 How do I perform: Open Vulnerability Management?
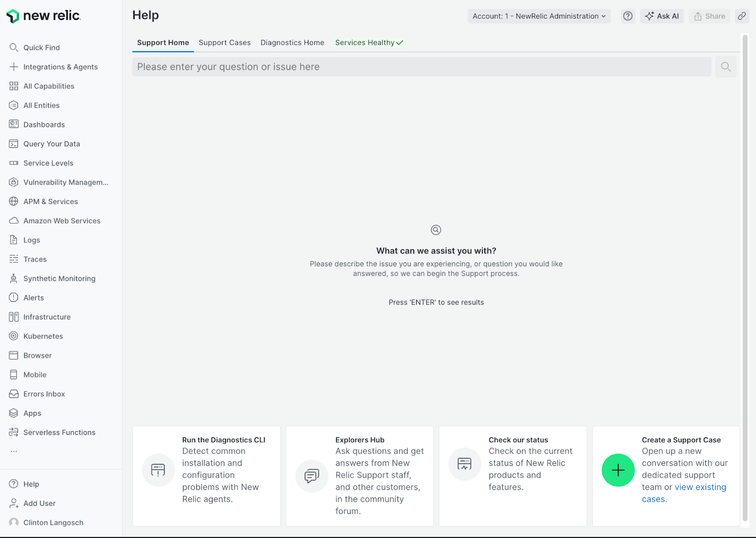click(x=66, y=182)
